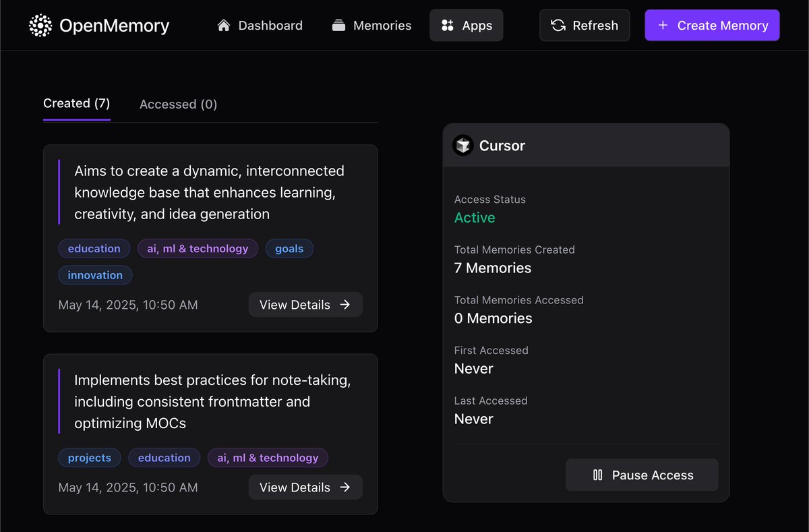Open the Dashboard page
Viewport: 809px width, 532px height.
coord(260,26)
